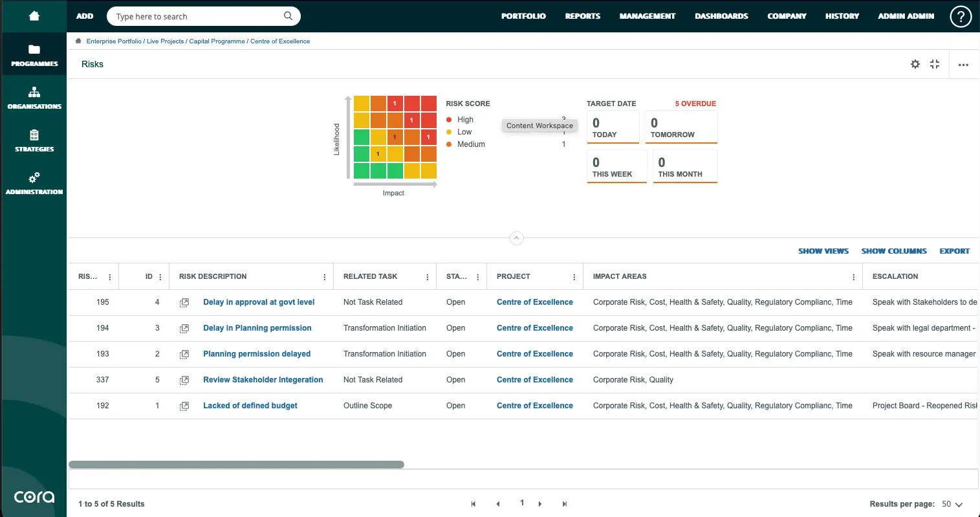Click the Cora logo
This screenshot has height=517, width=980.
(34, 497)
